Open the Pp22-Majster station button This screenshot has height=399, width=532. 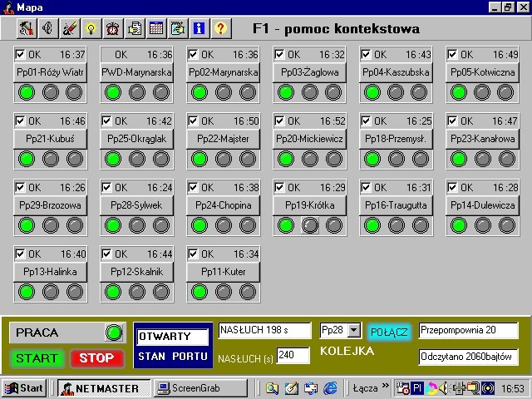pyautogui.click(x=224, y=139)
